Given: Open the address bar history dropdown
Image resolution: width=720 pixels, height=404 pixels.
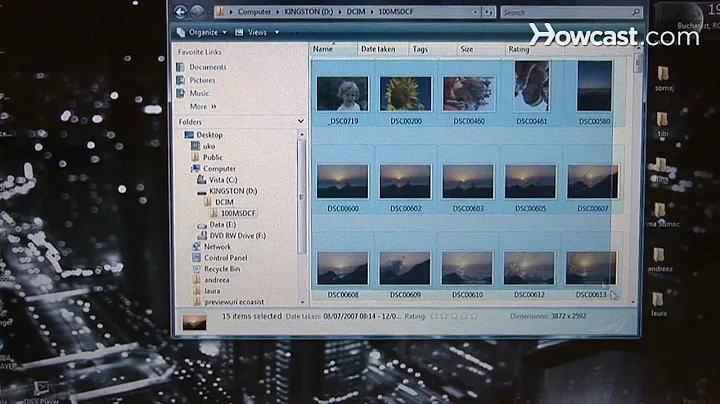Looking at the screenshot, I should tap(475, 12).
